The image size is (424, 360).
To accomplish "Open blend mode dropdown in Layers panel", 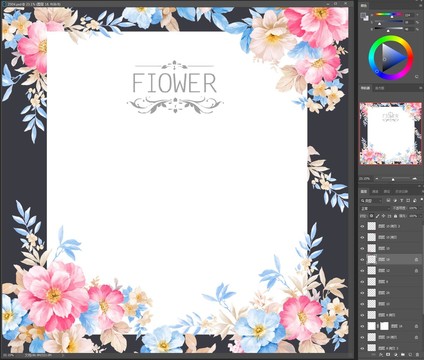I will 375,208.
